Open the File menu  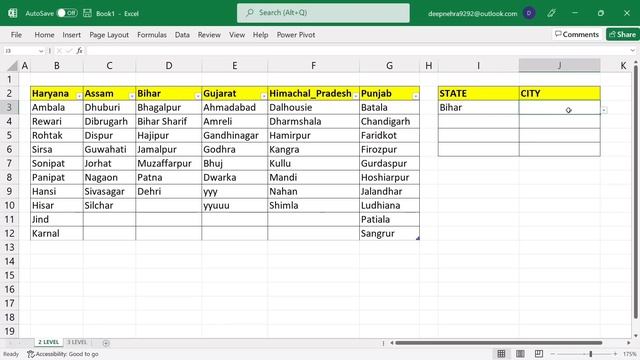(16, 35)
